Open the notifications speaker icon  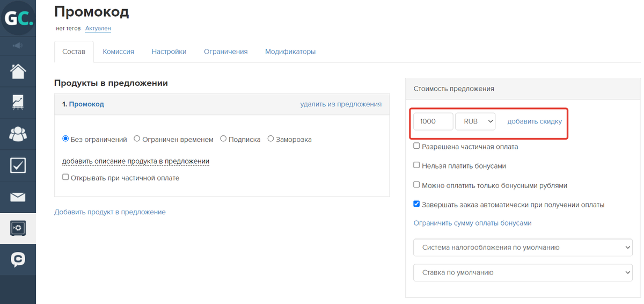tap(18, 46)
